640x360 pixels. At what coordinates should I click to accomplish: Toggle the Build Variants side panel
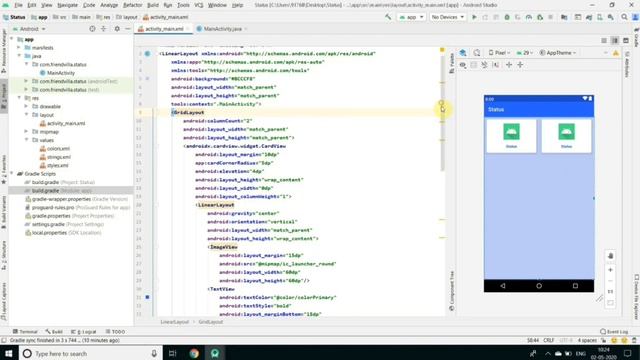pyautogui.click(x=4, y=211)
